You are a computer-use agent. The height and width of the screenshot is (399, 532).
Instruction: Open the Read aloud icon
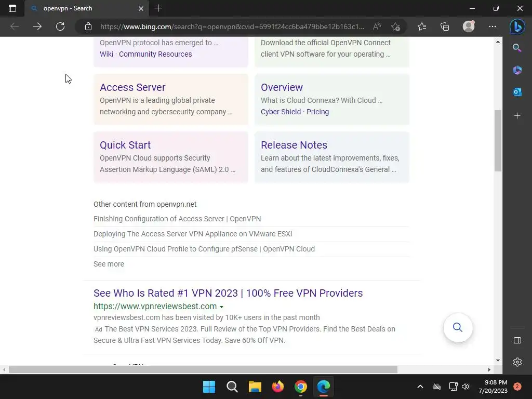pyautogui.click(x=377, y=26)
